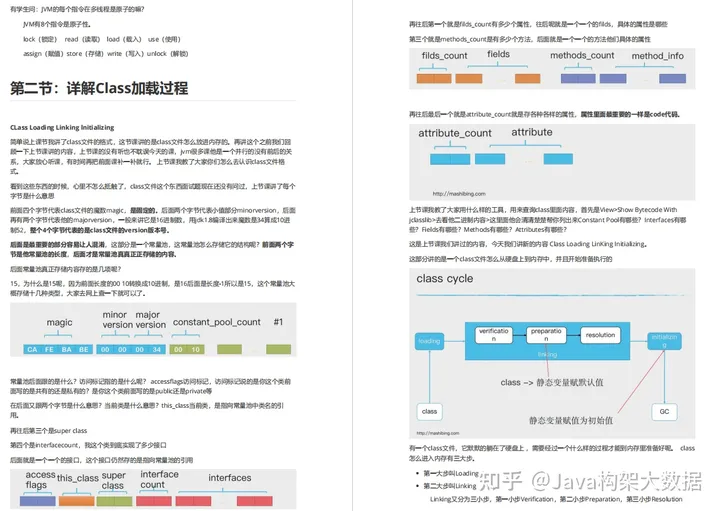Select the verification box
Screen dimensions: 720x511
[494, 335]
